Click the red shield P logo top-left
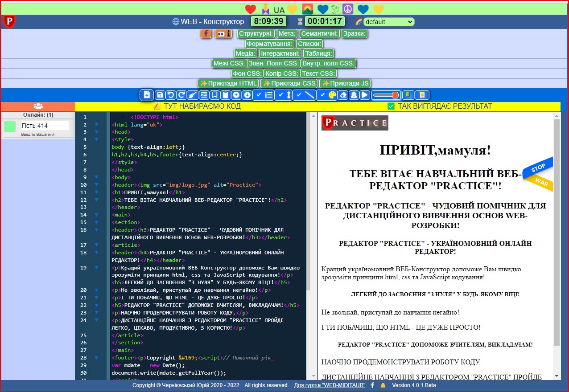 [x=9, y=21]
